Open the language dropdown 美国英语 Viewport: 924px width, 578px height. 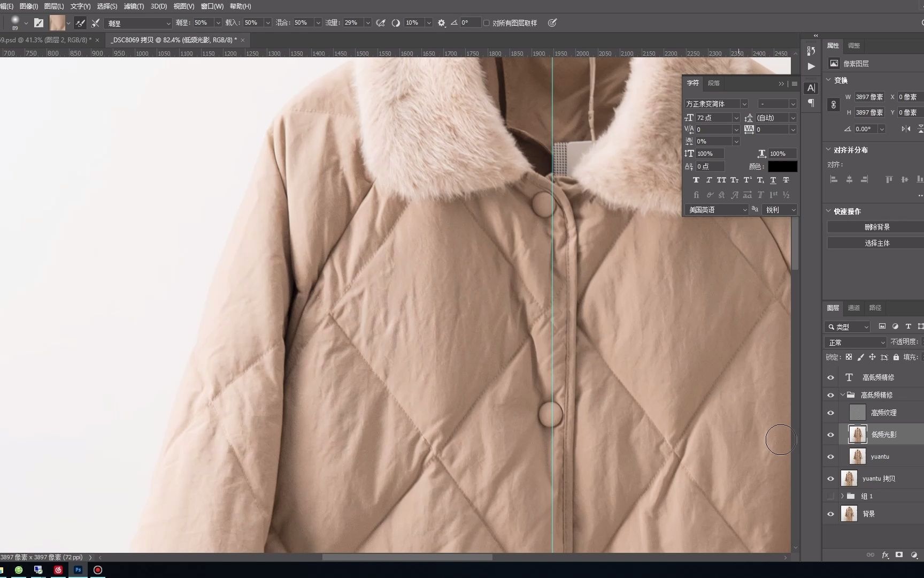click(717, 210)
